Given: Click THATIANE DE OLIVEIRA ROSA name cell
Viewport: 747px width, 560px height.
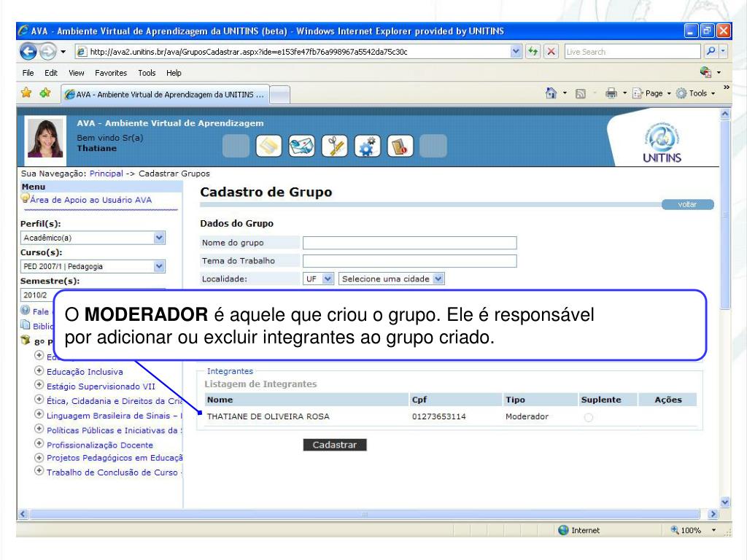Looking at the screenshot, I should click(268, 416).
